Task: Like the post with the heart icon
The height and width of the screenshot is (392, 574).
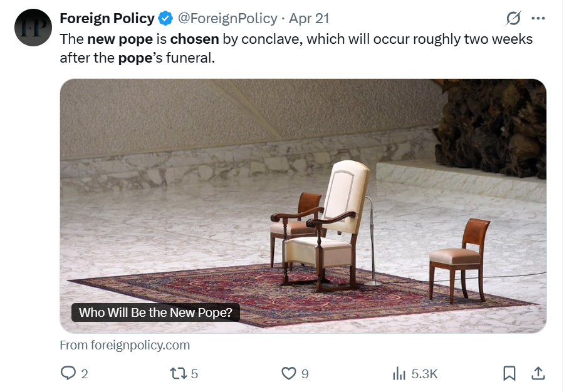Action: pyautogui.click(x=288, y=374)
